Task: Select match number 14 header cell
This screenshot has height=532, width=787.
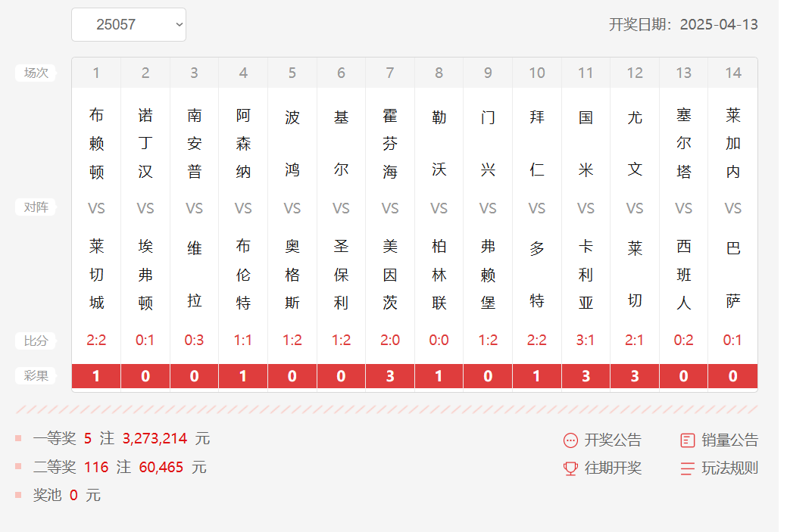Action: [732, 73]
